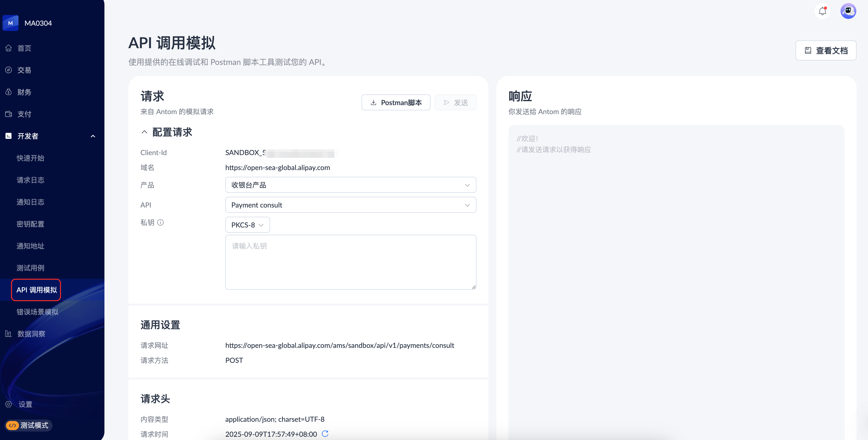Open 请求日志 in the sidebar
This screenshot has width=868, height=440.
pyautogui.click(x=30, y=180)
